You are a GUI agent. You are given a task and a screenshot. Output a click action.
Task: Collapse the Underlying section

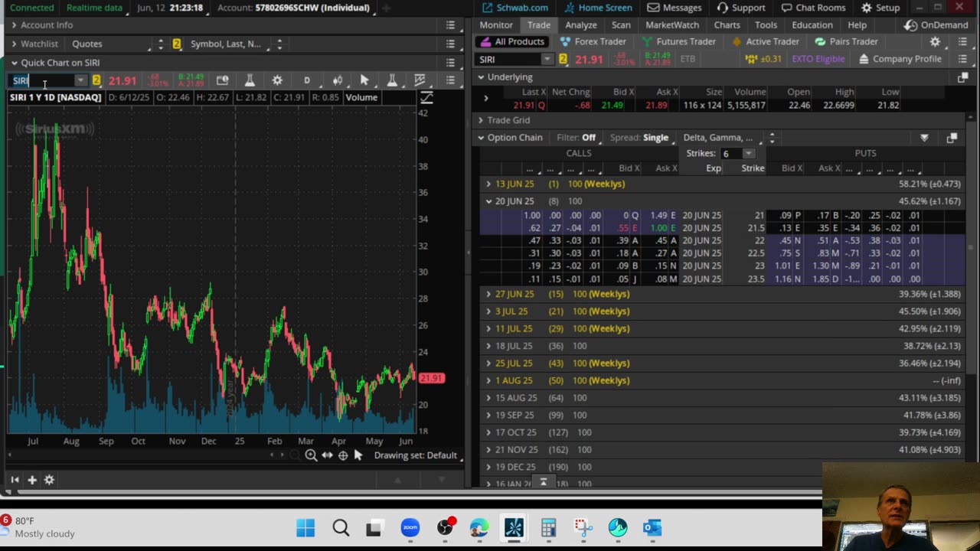[481, 77]
